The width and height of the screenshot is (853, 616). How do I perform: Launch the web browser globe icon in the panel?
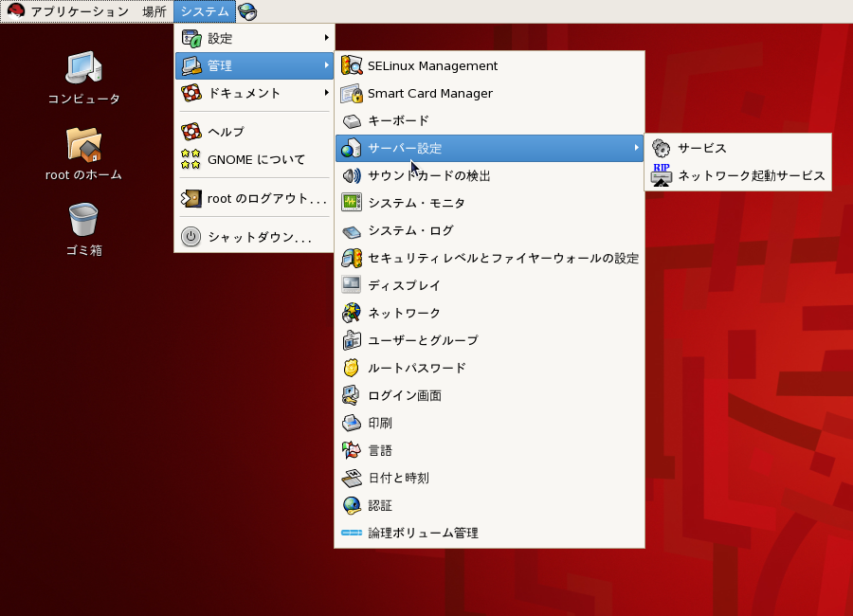[247, 11]
